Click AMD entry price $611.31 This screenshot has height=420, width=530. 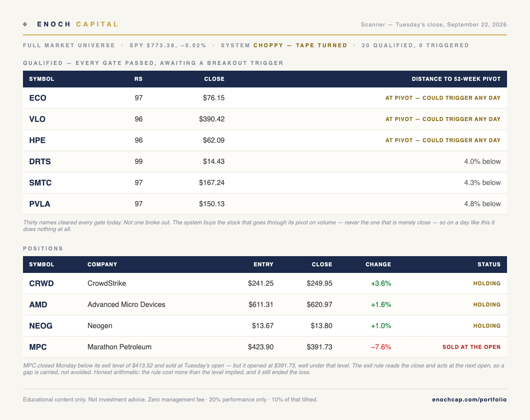coord(261,305)
